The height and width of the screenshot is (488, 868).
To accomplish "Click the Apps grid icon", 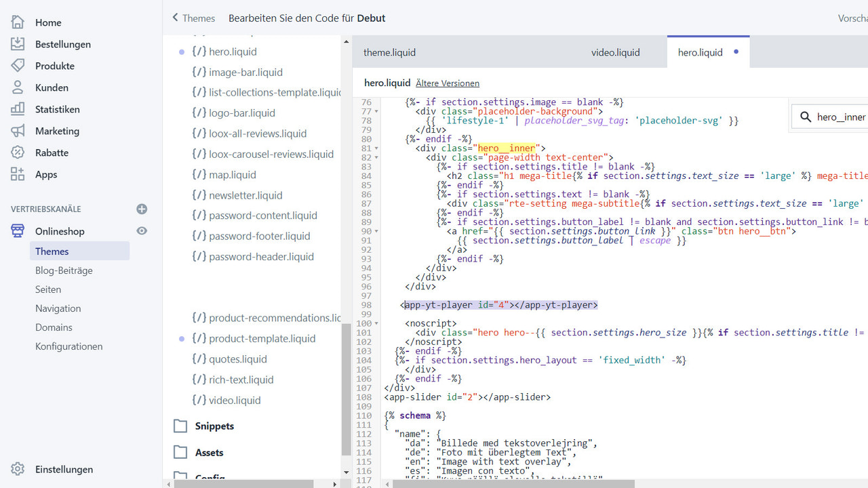I will pyautogui.click(x=18, y=174).
